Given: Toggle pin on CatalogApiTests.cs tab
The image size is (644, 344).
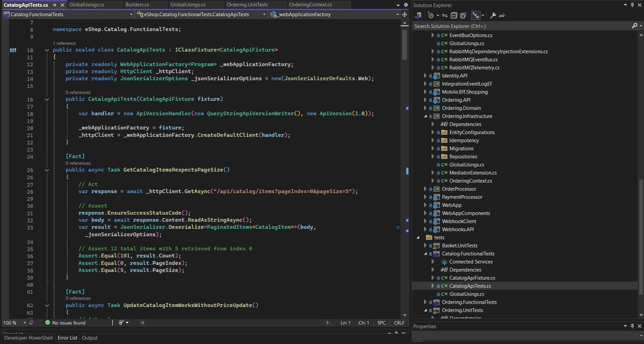Looking at the screenshot, I should pyautogui.click(x=54, y=5).
